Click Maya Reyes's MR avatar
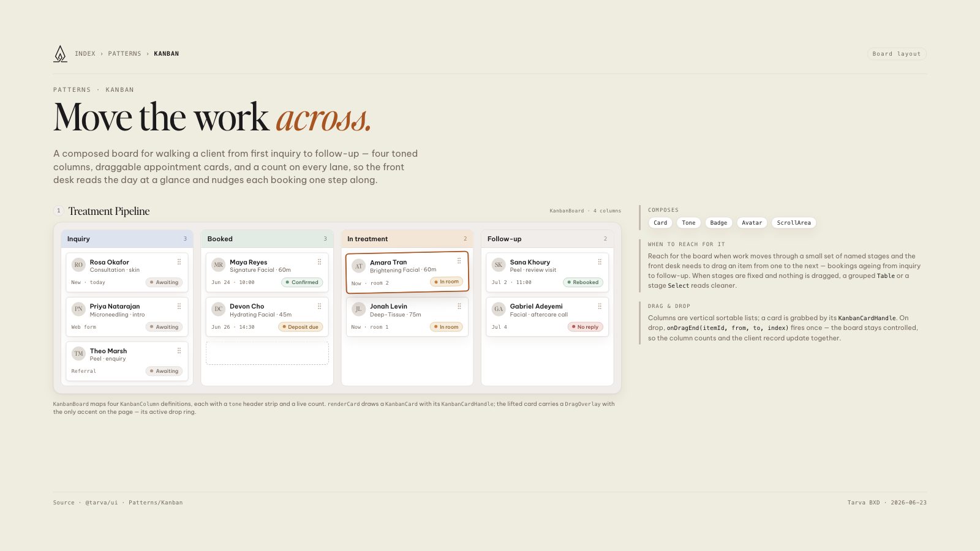The height and width of the screenshot is (551, 980). click(x=219, y=265)
